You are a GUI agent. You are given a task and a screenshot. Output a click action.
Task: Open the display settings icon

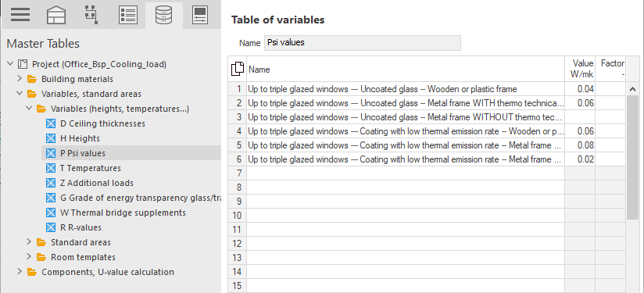(x=201, y=15)
